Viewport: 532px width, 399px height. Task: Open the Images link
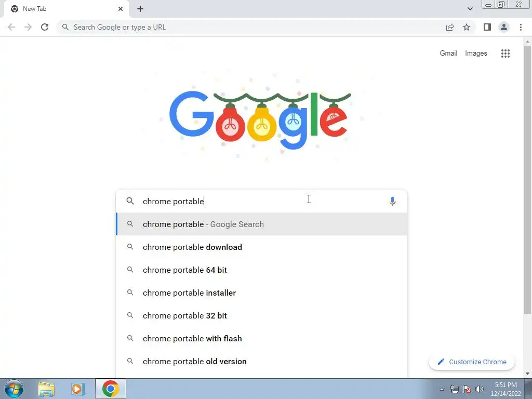click(476, 54)
